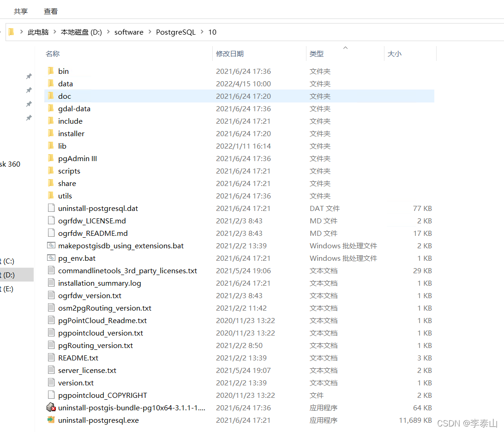This screenshot has width=504, height=432.
Task: Click date 2022/1/11 16:14 of lib
Action: coord(243,146)
